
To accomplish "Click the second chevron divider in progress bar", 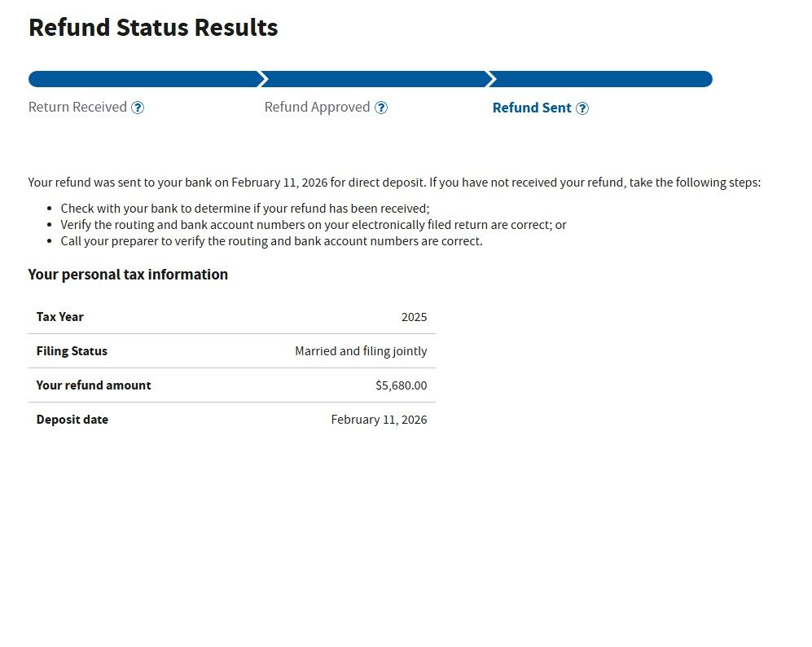I will click(x=490, y=79).
